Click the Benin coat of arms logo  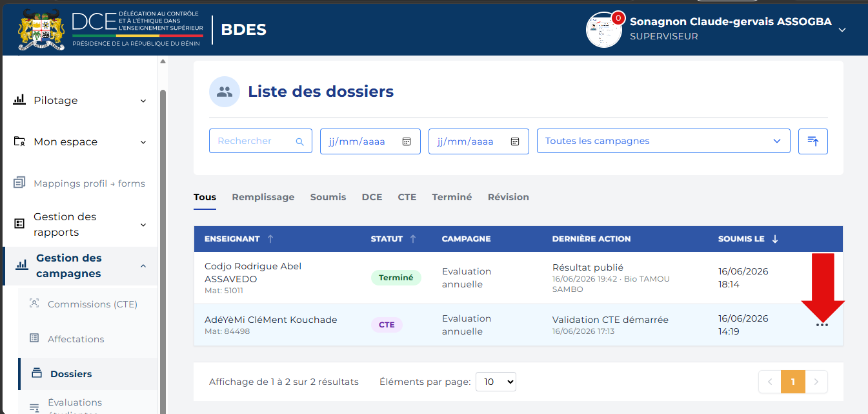coord(42,29)
